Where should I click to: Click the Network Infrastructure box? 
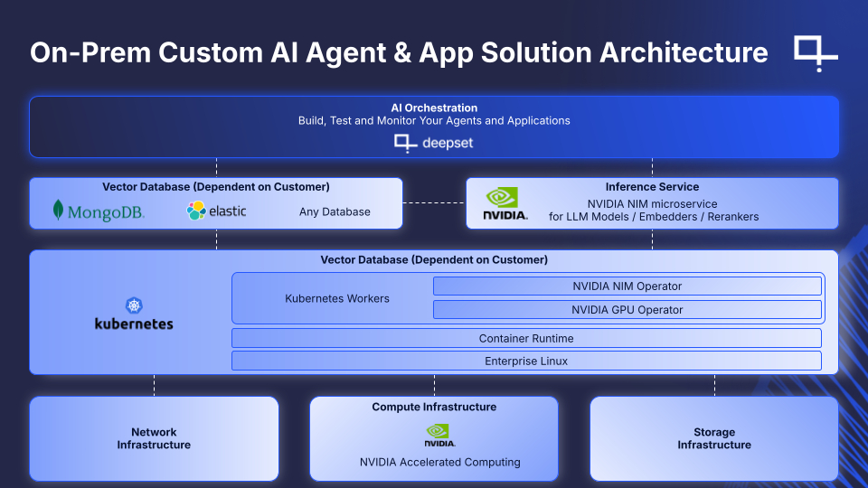tap(154, 438)
